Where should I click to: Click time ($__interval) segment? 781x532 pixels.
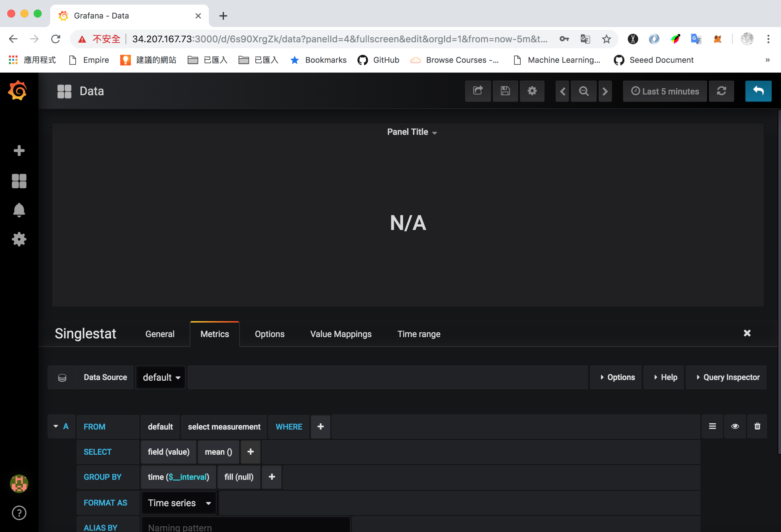tap(178, 477)
